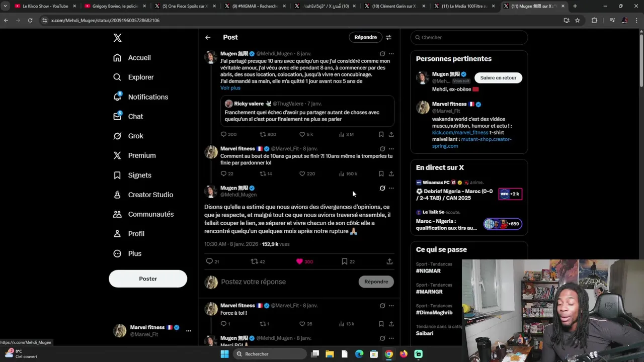Open the Profil page
The image size is (644, 362).
[129, 234]
